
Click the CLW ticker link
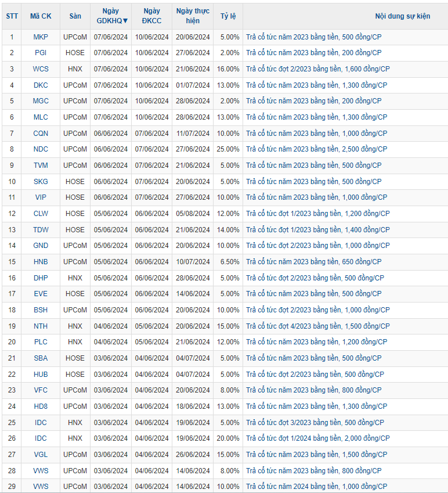[x=41, y=214]
